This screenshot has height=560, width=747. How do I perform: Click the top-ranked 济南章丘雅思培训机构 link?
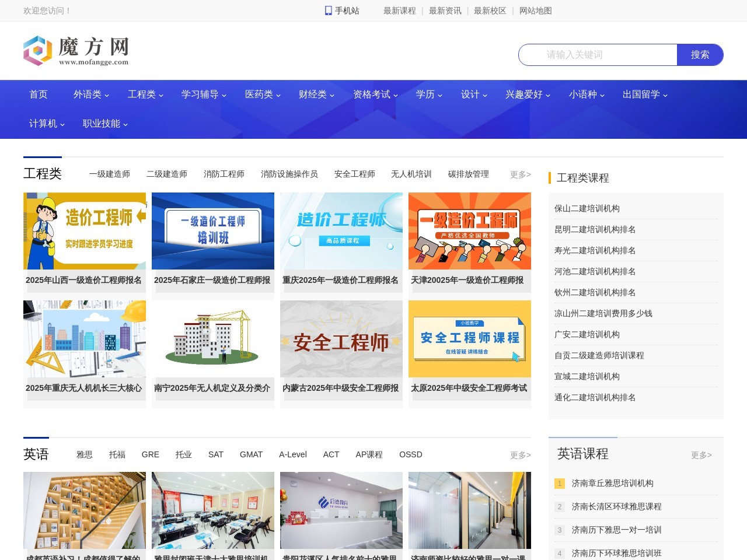click(612, 484)
